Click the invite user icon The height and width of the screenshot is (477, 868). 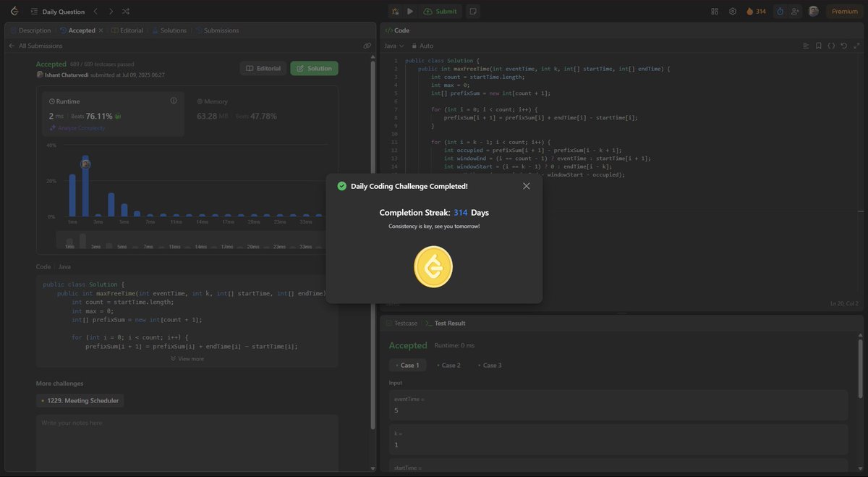point(796,12)
